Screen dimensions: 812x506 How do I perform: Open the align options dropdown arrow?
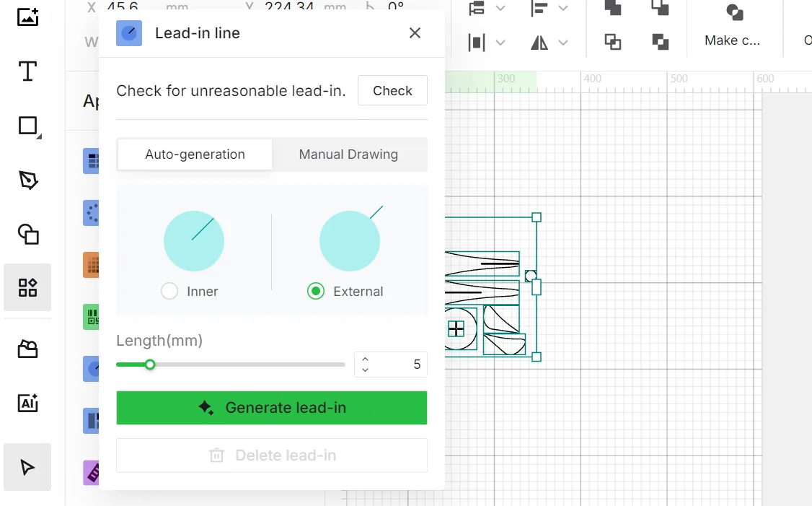563,8
